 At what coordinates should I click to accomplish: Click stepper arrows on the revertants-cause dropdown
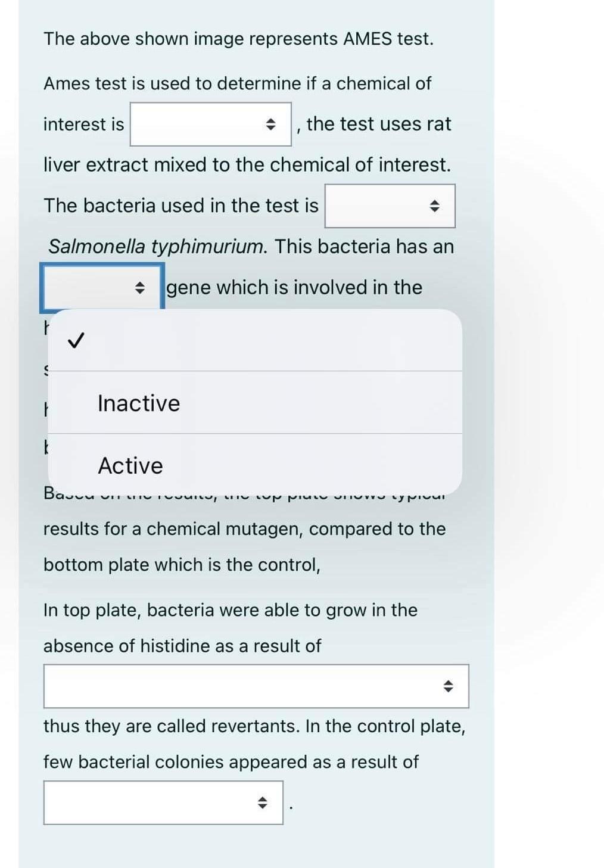coord(450,686)
